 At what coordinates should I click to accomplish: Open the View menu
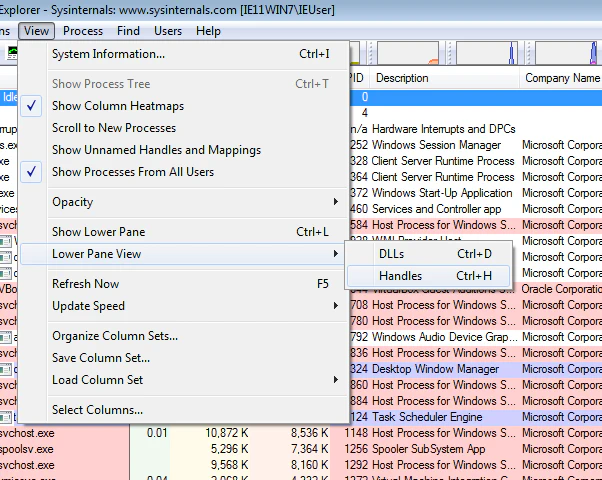pos(36,31)
